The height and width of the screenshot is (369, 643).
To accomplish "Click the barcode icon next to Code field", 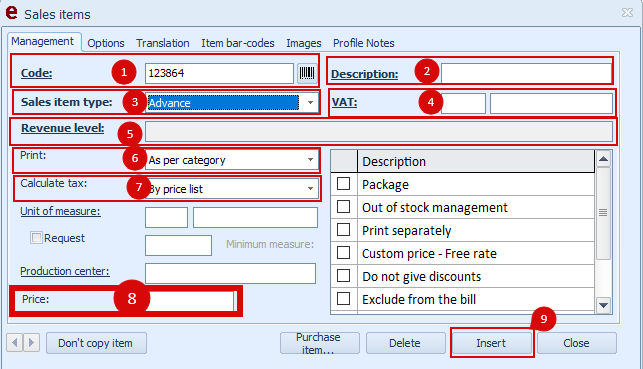I will 307,73.
